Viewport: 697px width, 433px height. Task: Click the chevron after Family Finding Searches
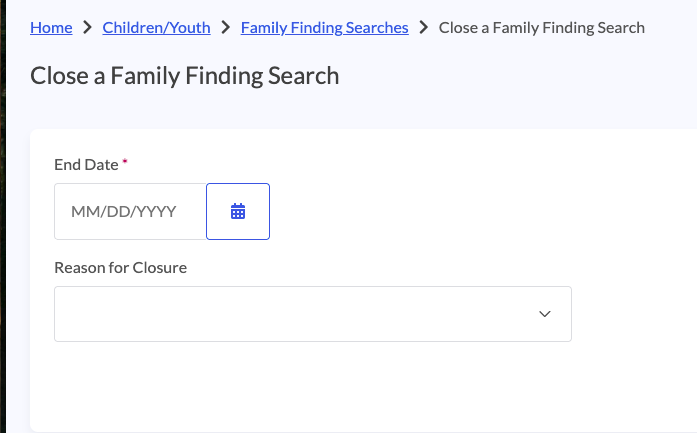(424, 27)
